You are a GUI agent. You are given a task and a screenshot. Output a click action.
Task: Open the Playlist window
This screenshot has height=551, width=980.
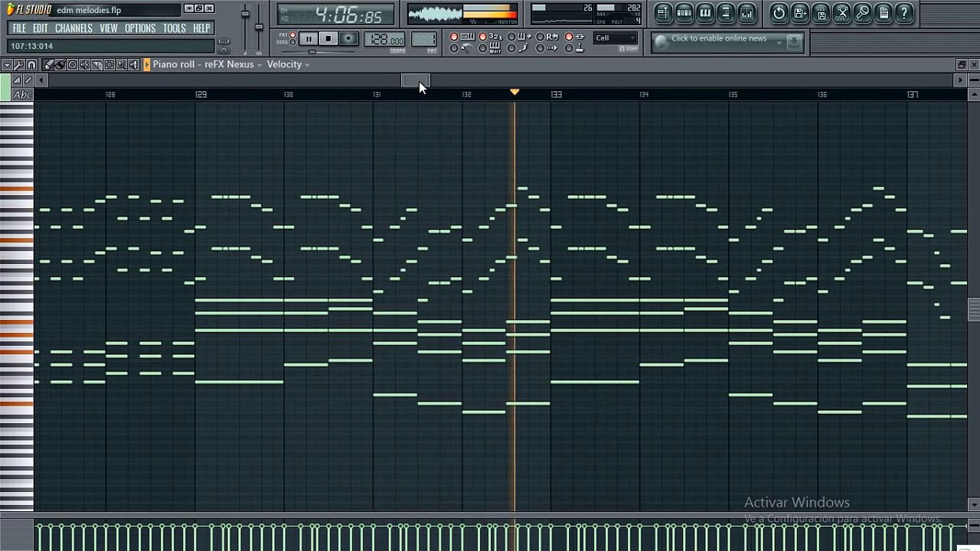[x=663, y=13]
